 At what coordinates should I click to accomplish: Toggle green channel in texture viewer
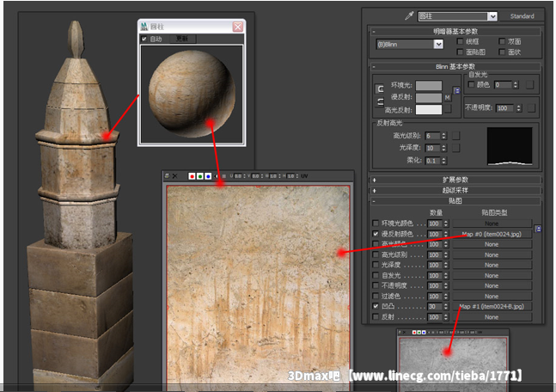pyautogui.click(x=199, y=175)
